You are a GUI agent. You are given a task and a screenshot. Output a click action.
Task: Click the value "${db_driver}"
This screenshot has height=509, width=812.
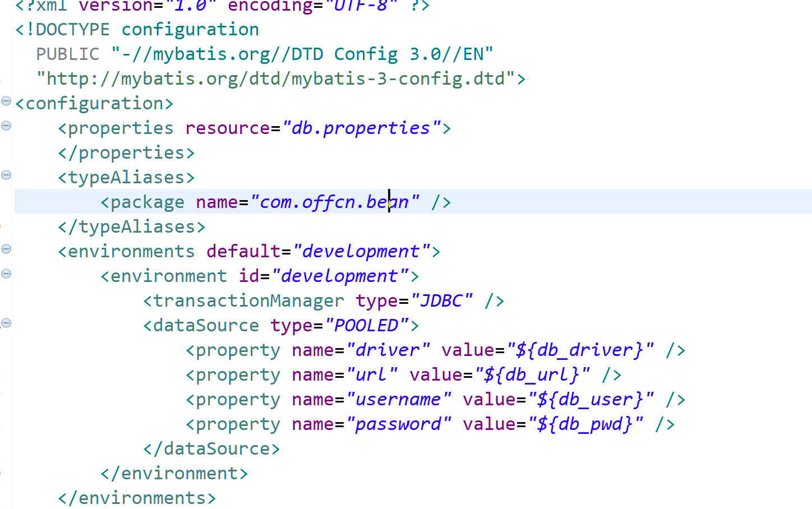pos(580,350)
